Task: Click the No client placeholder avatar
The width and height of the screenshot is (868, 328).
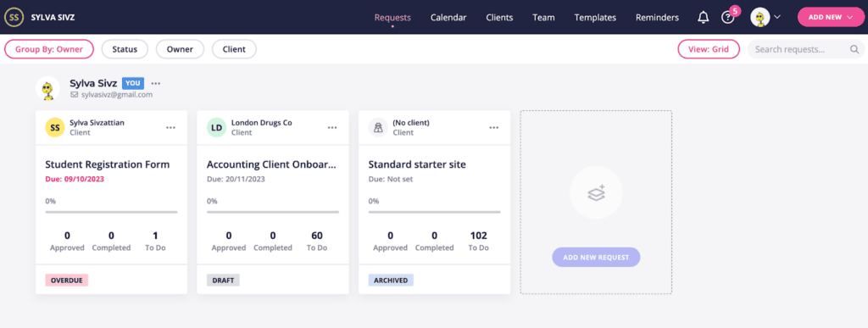Action: pos(378,128)
